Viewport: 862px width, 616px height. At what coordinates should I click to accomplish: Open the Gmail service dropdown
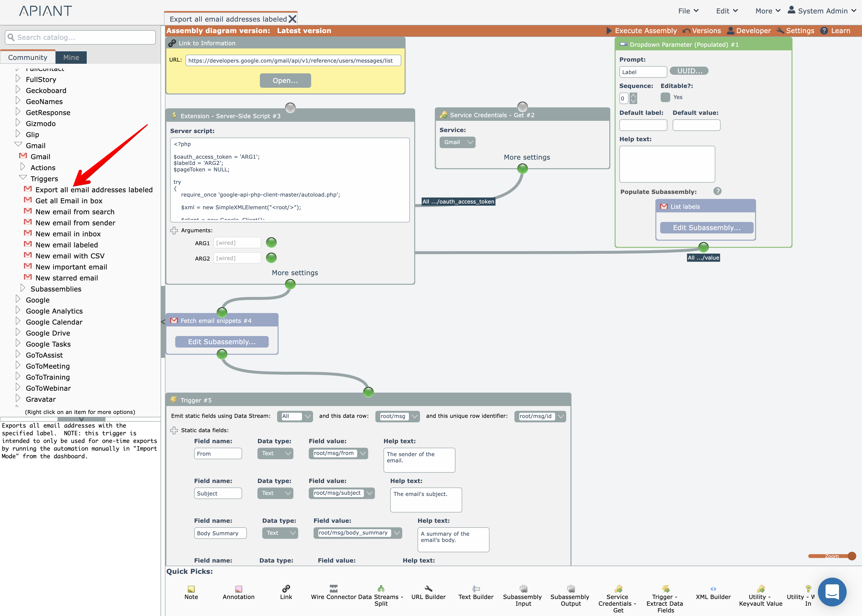[457, 142]
